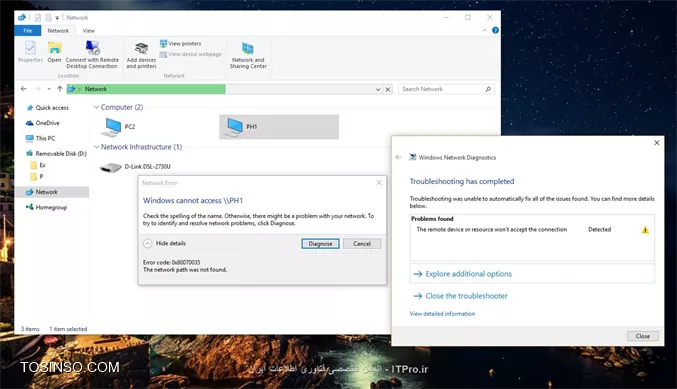Switch to the Network ribbon tab
The width and height of the screenshot is (677, 389).
(x=58, y=31)
